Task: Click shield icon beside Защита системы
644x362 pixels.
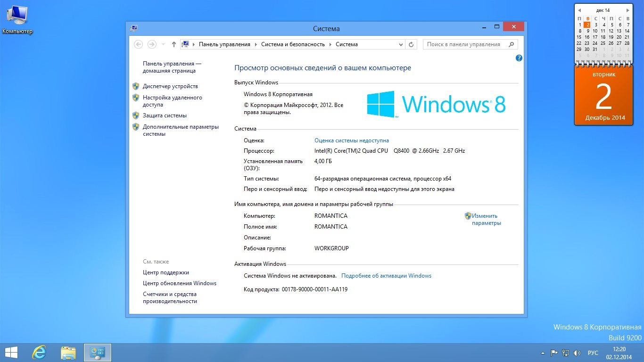Action: coord(136,115)
